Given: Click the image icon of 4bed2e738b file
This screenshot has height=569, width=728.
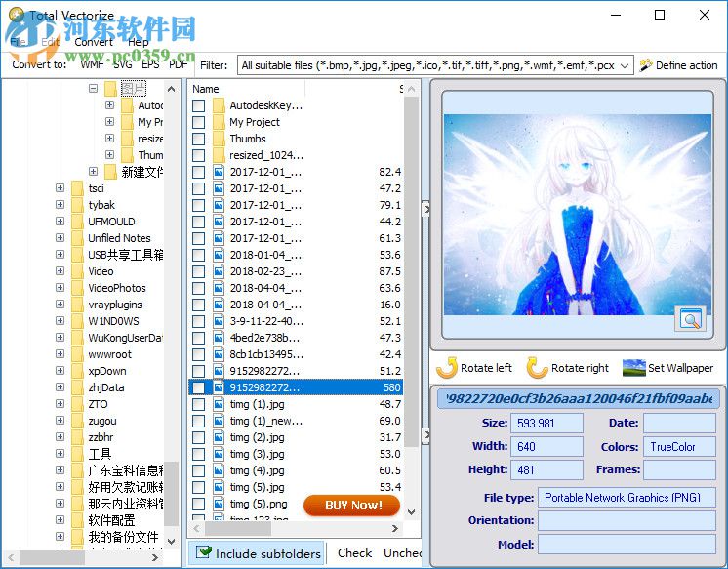Looking at the screenshot, I should click(x=219, y=338).
